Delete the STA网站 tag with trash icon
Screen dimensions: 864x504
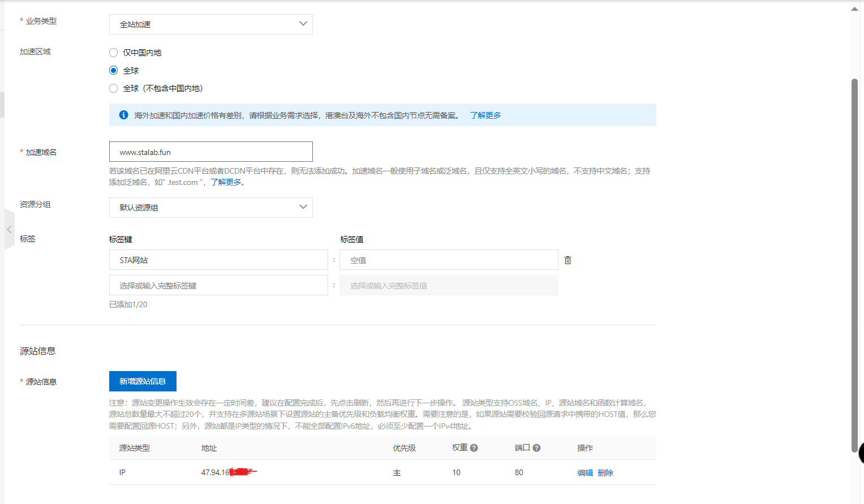click(x=568, y=260)
